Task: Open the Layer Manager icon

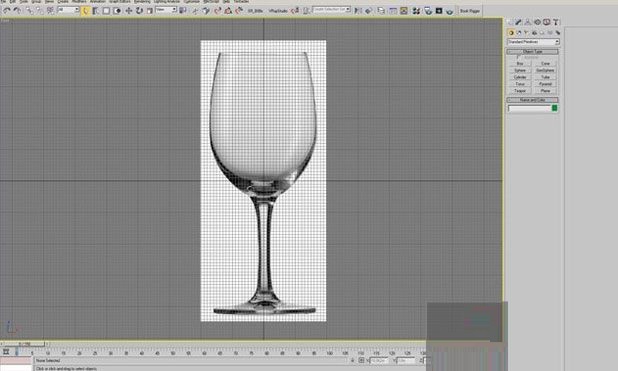Action: point(381,11)
